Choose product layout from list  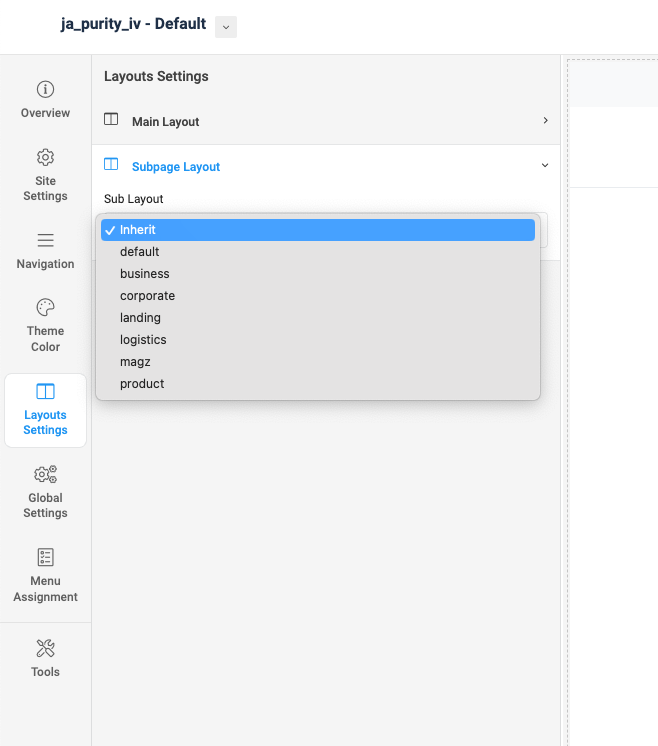pos(142,384)
